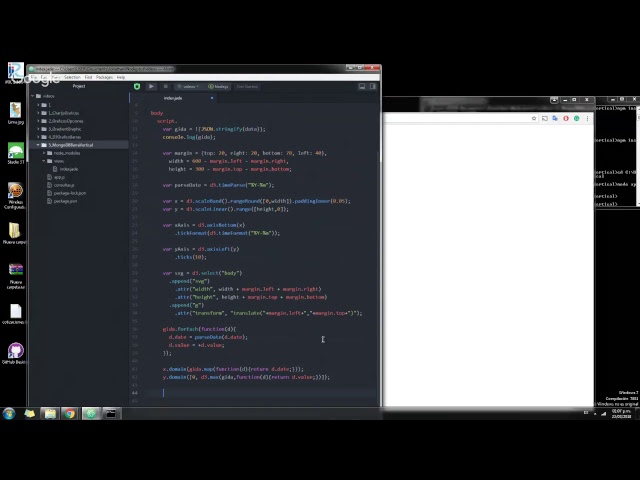Click the Cast icon in Chrome toolbar
The height and width of the screenshot is (480, 640).
pos(544,118)
